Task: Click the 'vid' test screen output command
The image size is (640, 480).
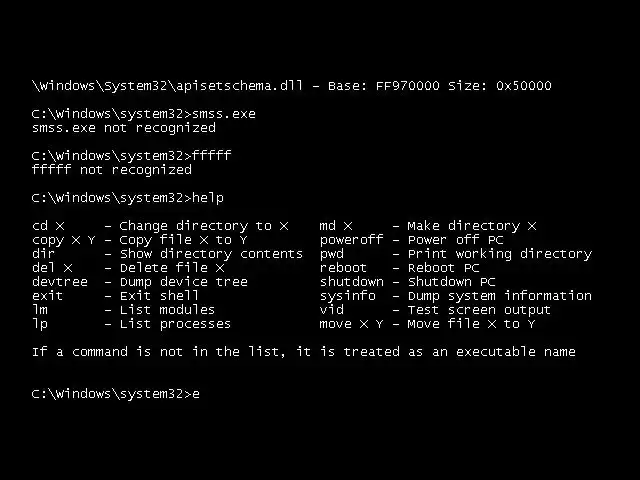Action: (332, 309)
